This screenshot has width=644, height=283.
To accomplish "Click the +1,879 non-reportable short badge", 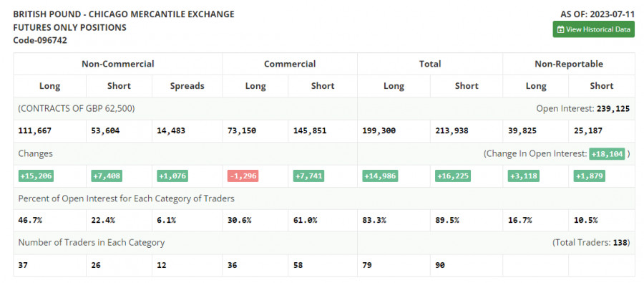I will [590, 176].
